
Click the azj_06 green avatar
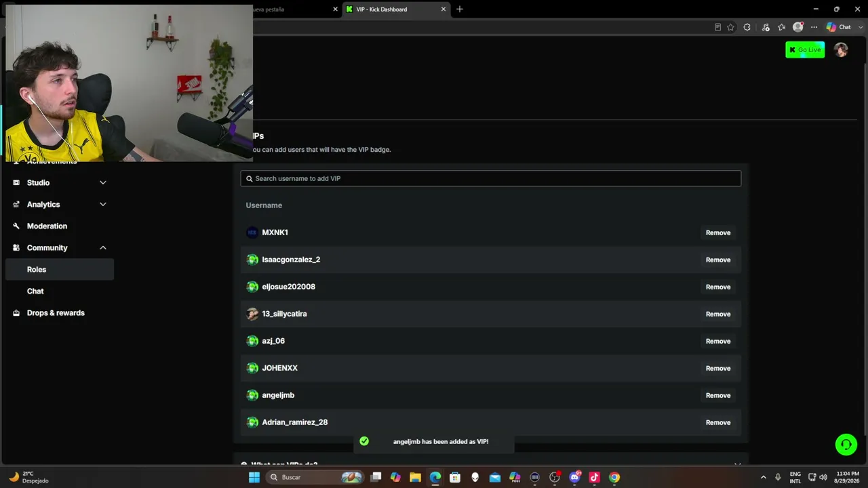pyautogui.click(x=252, y=341)
